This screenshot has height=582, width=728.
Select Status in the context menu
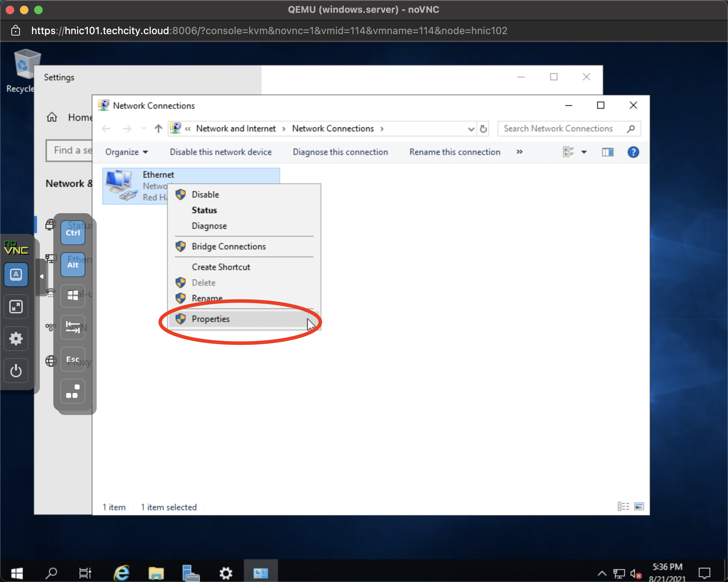[245, 210]
